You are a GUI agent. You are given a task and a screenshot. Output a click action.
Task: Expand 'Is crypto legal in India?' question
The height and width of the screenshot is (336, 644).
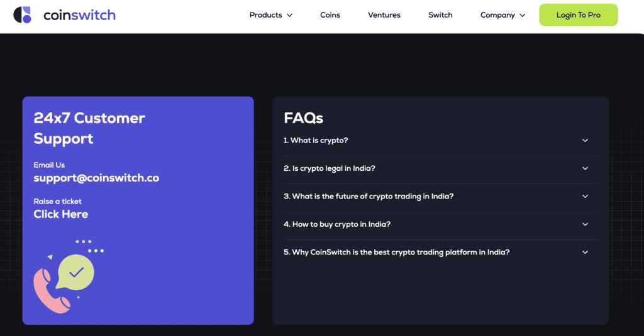click(x=440, y=168)
